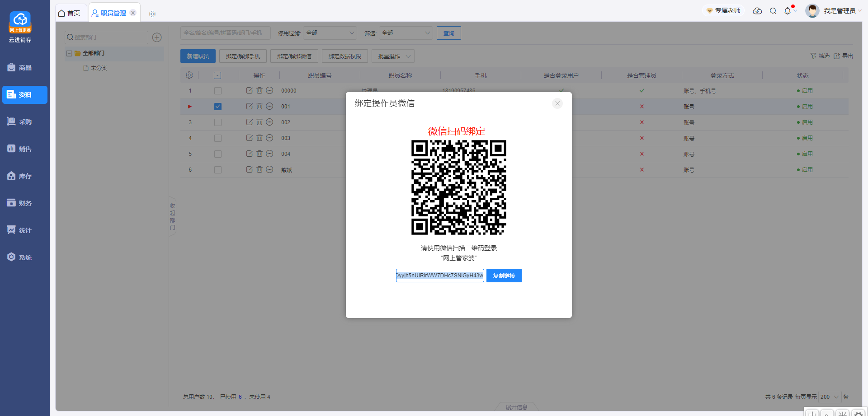
Task: Click the WeChat bind link field
Action: [440, 276]
